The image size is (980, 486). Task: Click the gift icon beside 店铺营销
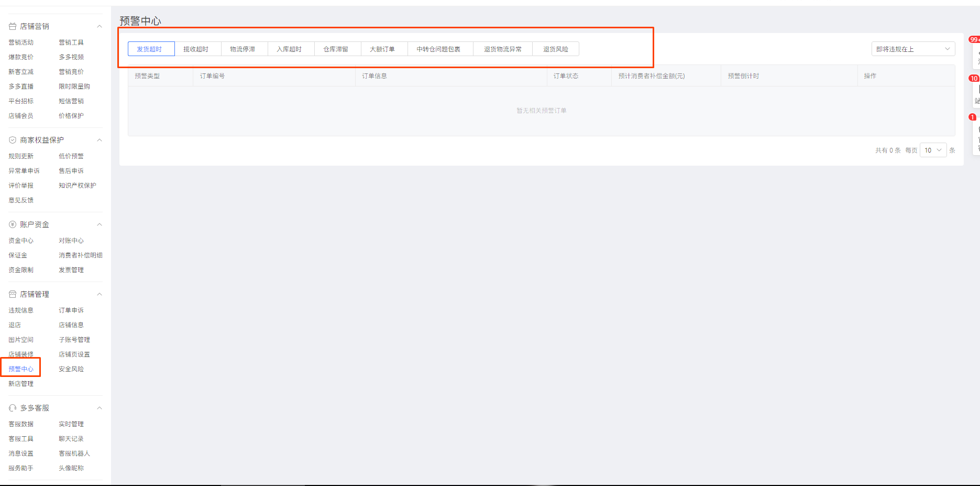pyautogui.click(x=13, y=26)
